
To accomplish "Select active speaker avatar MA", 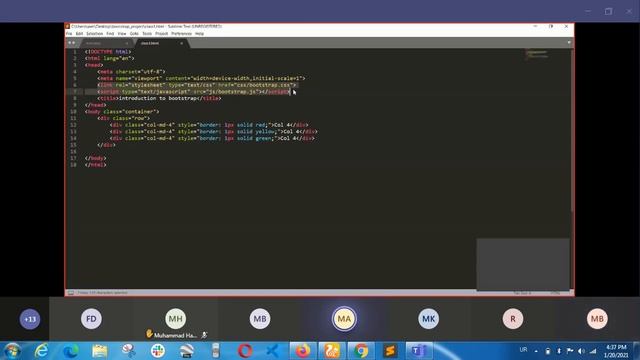I will click(x=344, y=319).
